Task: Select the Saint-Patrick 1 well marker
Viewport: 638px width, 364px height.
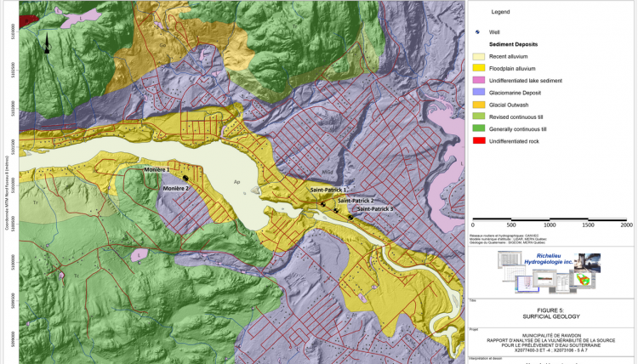Action: coord(322,205)
